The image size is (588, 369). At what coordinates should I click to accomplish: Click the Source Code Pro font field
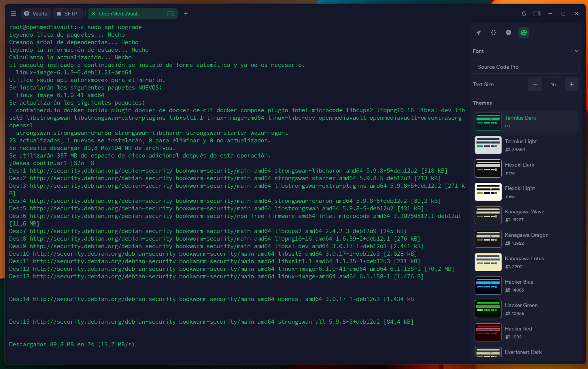(525, 67)
